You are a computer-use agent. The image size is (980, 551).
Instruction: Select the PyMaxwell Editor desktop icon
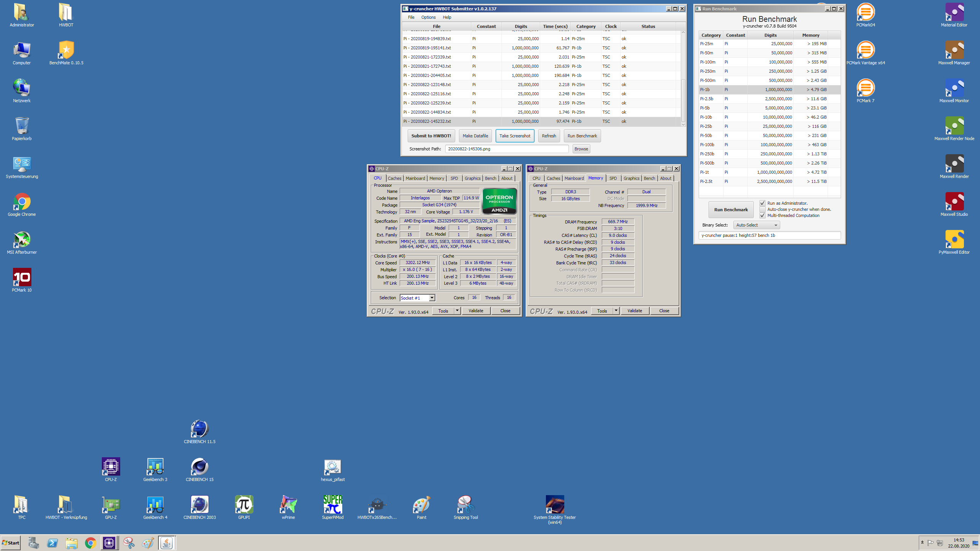tap(954, 242)
